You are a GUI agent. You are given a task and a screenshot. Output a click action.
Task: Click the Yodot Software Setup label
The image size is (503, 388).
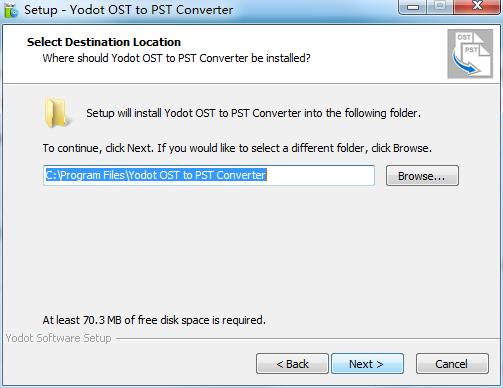(x=58, y=338)
